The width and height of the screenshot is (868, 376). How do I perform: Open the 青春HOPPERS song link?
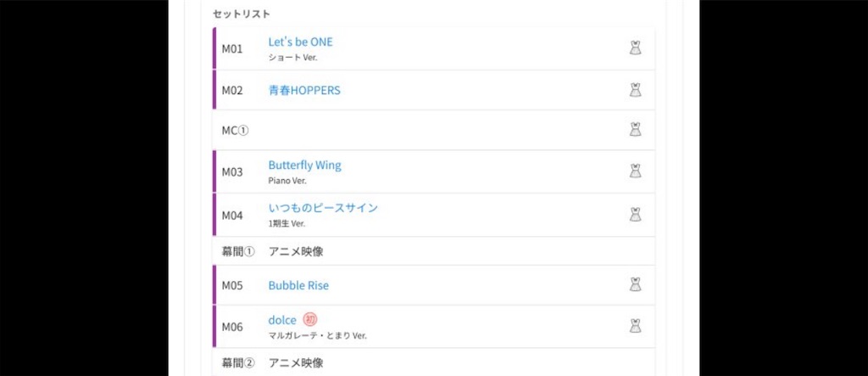304,91
